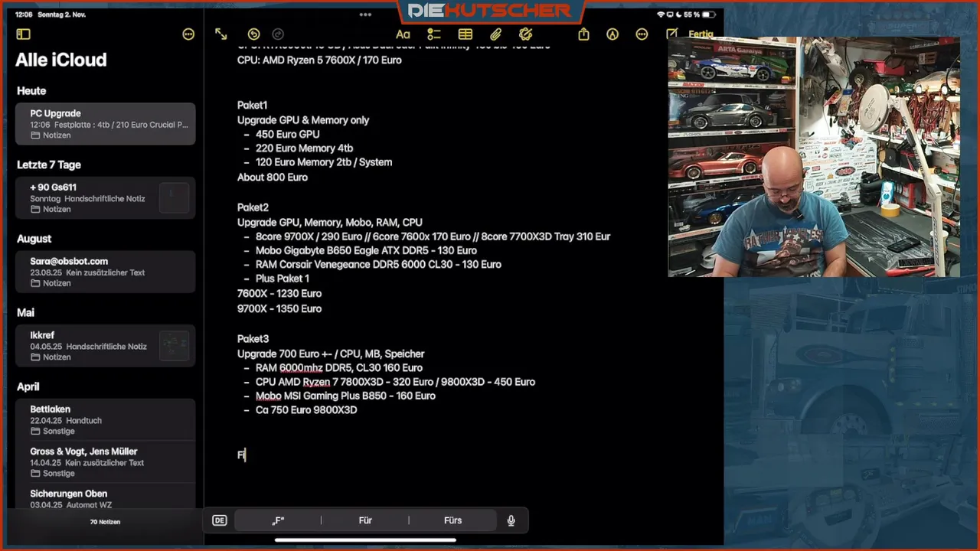Tap Fertig to finish editing

click(701, 34)
